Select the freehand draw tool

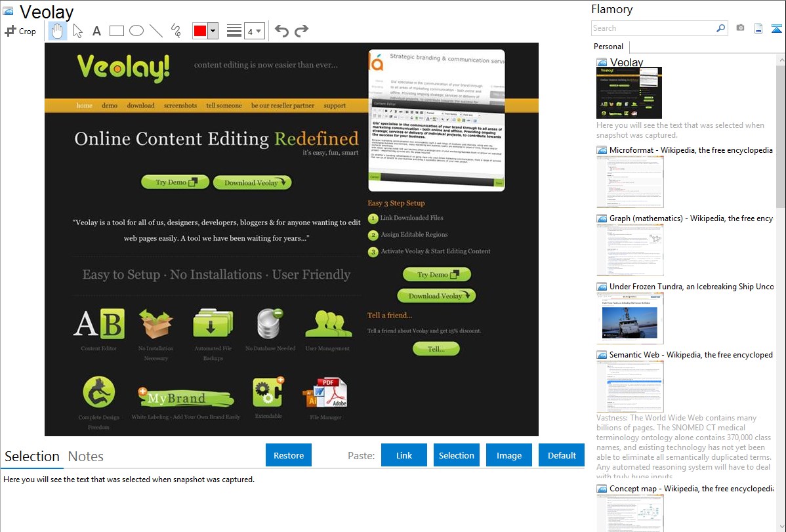[x=176, y=31]
